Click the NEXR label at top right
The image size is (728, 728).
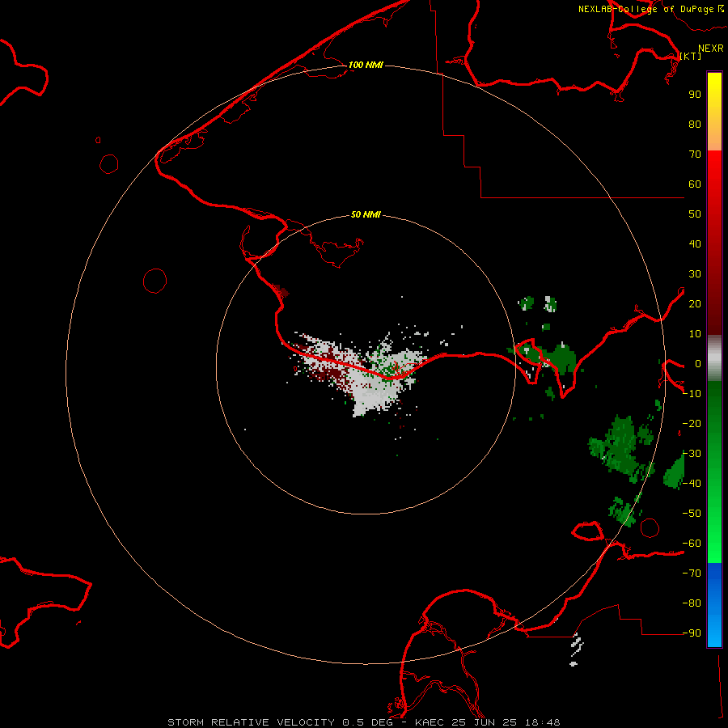711,49
